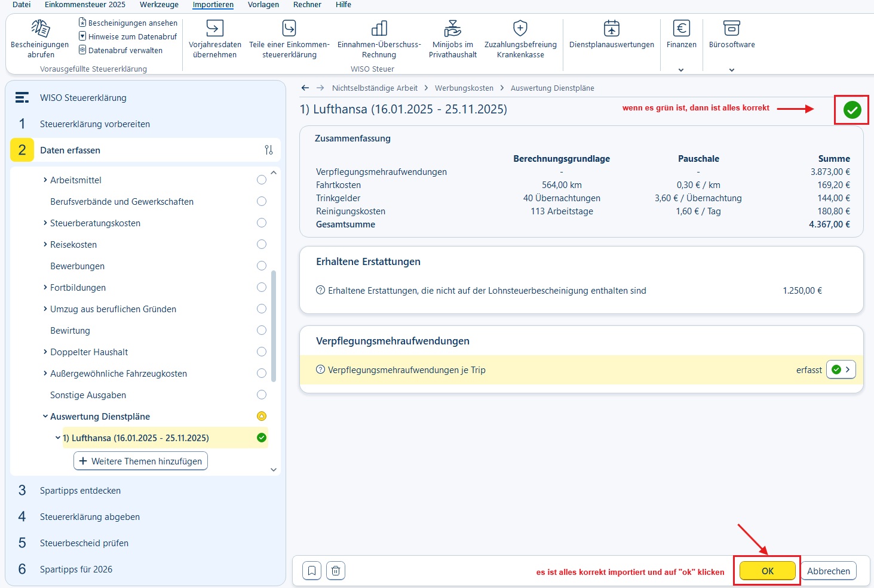Click the trash delete icon

(336, 571)
